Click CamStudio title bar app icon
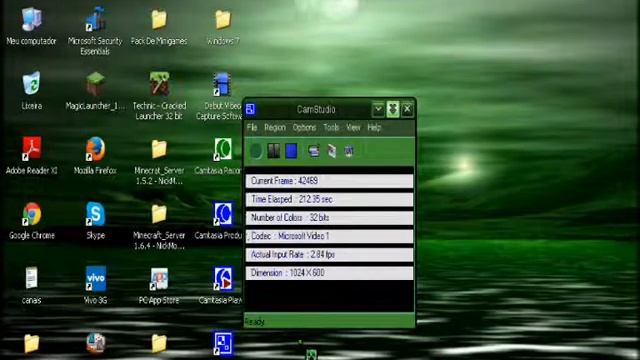The width and height of the screenshot is (640, 360). pyautogui.click(x=251, y=109)
